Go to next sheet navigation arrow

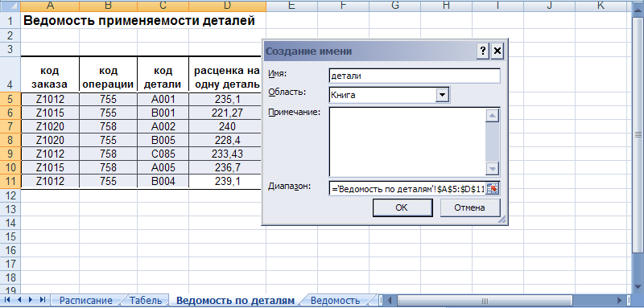pos(31,300)
